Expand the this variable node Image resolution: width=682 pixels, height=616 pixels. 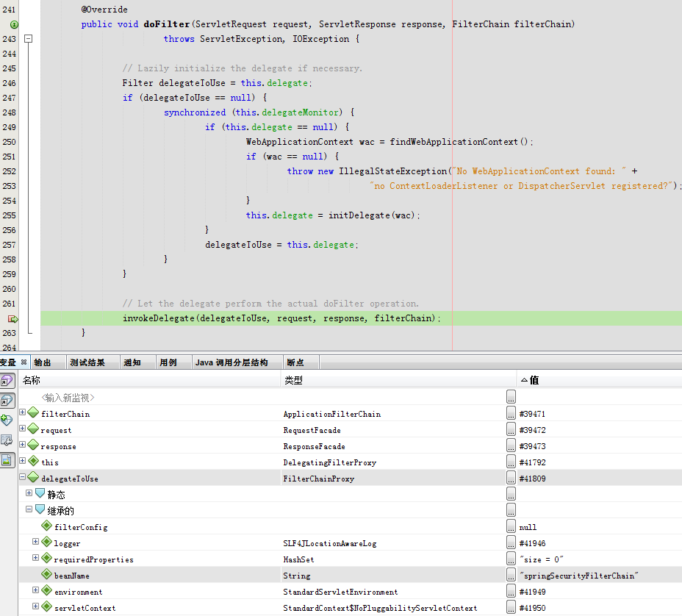tap(23, 460)
